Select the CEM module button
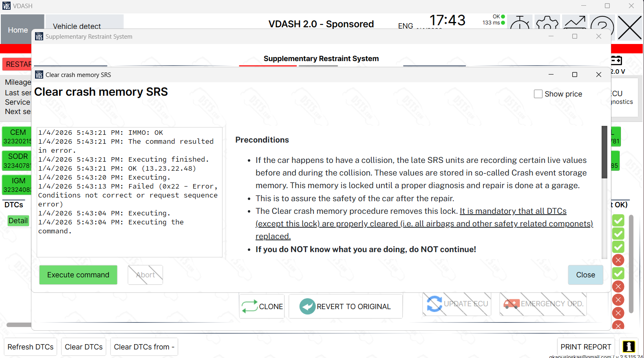 (x=17, y=136)
